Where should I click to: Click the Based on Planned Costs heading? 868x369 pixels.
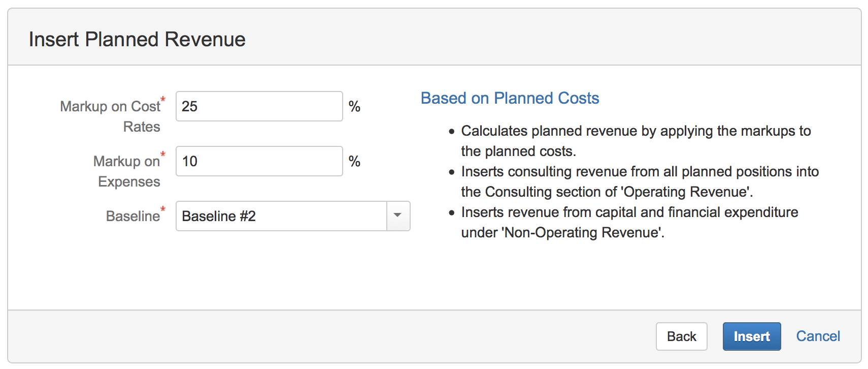(510, 98)
